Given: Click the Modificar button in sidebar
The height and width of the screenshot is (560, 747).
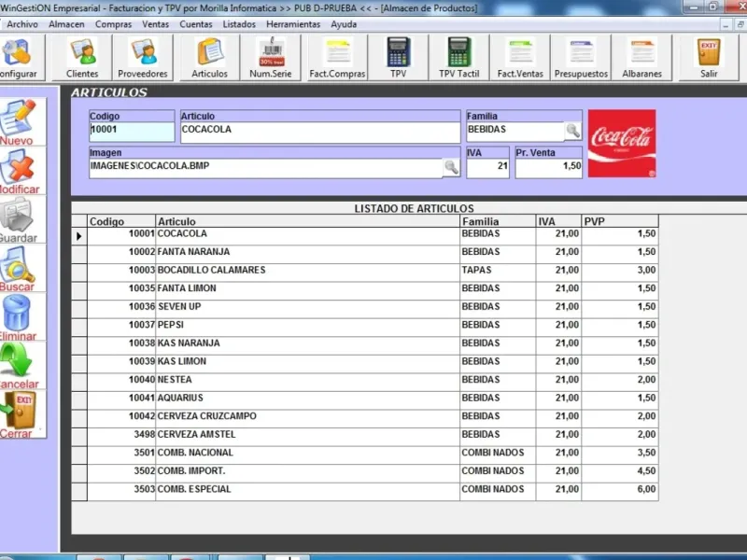Looking at the screenshot, I should point(17,171).
